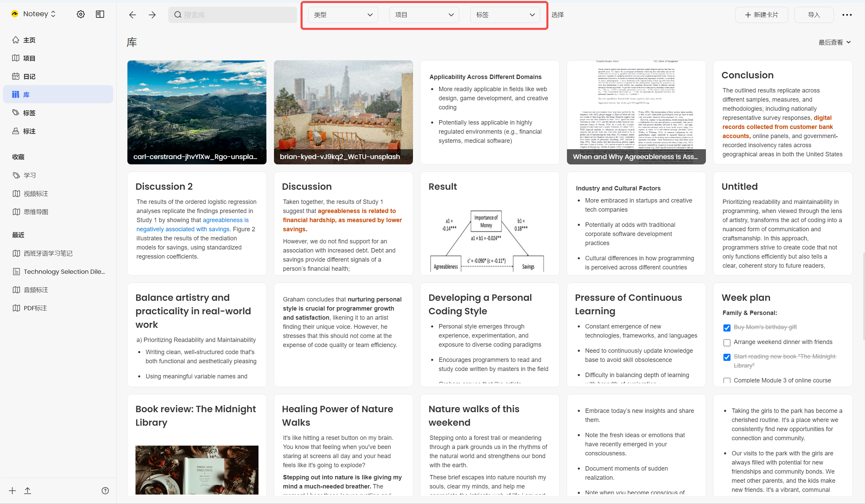
Task: Open 标签 tags in the sidebar
Action: coord(58,113)
